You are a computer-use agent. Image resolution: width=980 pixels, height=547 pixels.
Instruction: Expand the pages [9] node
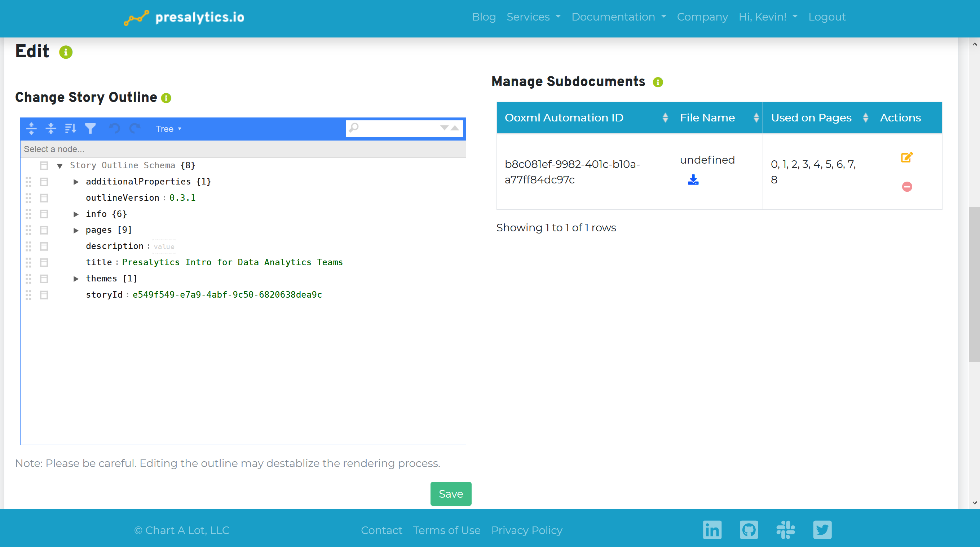tap(76, 230)
